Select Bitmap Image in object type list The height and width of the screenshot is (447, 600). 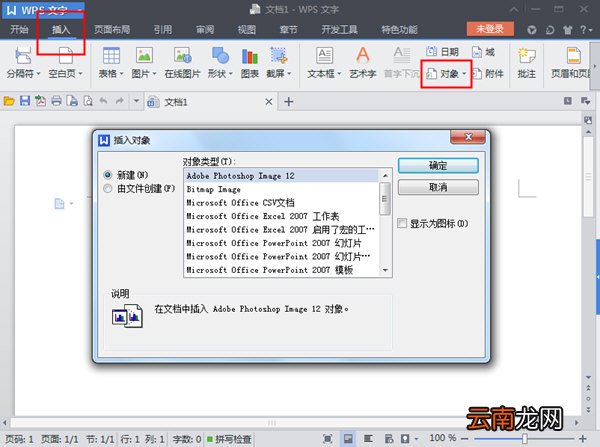tap(281, 189)
